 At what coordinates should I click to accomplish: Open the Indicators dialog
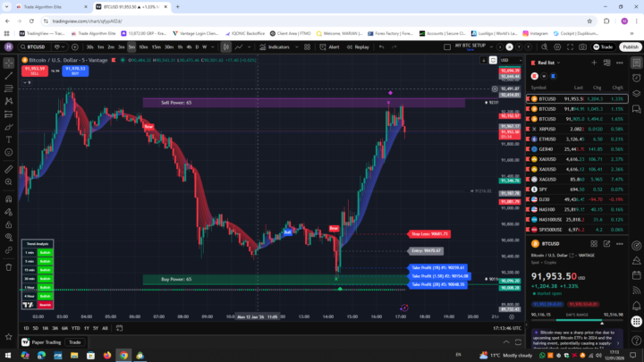275,47
